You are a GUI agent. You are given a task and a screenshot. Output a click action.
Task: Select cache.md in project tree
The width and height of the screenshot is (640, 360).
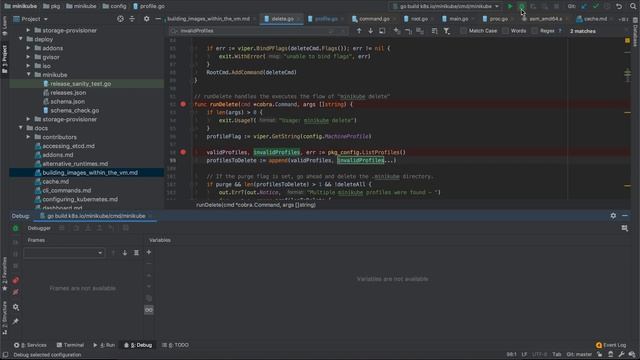click(56, 182)
